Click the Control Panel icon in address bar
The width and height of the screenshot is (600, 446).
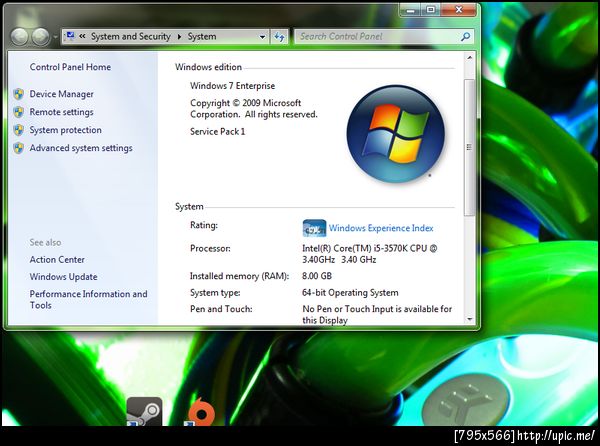(x=70, y=36)
